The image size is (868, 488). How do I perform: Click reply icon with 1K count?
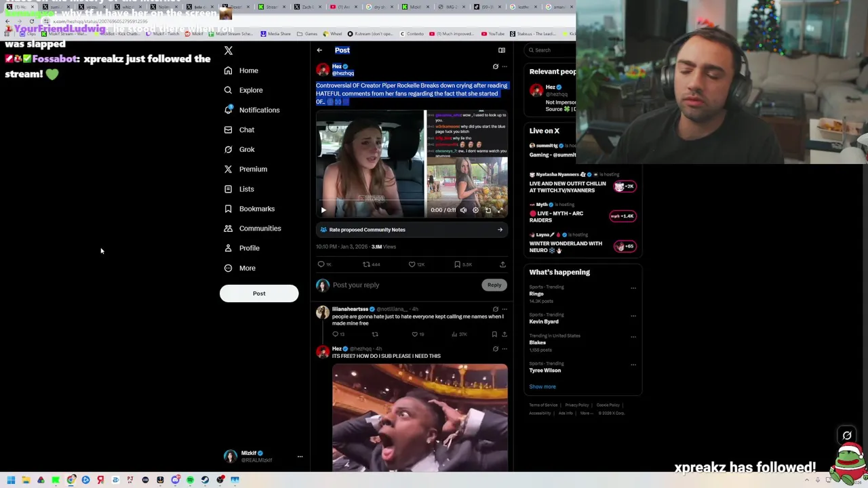coord(325,264)
